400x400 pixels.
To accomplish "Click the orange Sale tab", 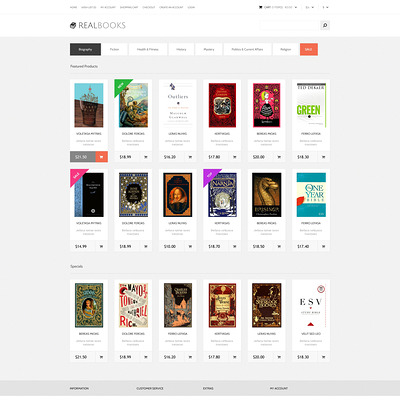I will 309,49.
